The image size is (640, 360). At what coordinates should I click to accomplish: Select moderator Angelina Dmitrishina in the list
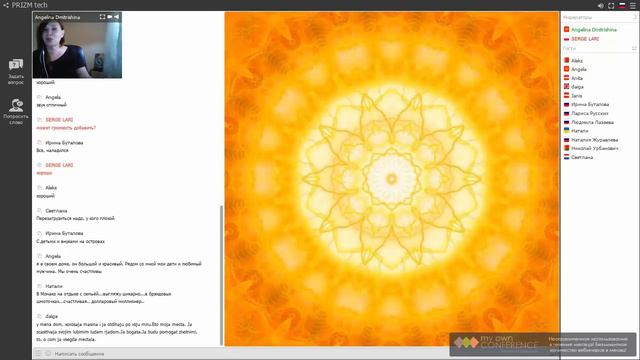[593, 30]
